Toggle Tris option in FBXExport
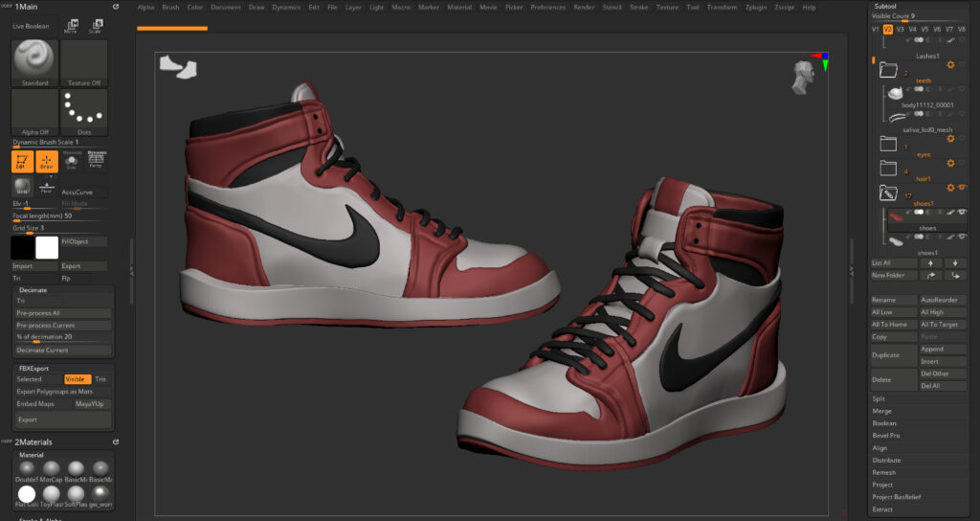 (101, 379)
